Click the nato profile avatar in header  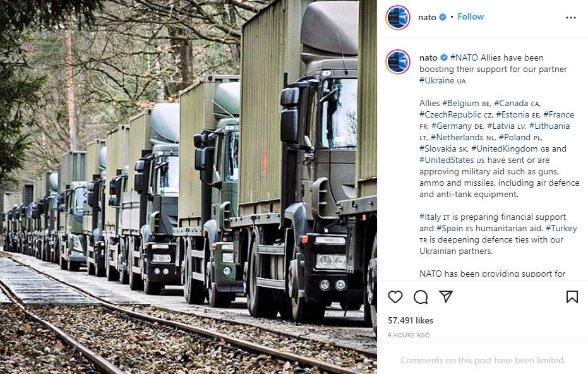click(397, 17)
